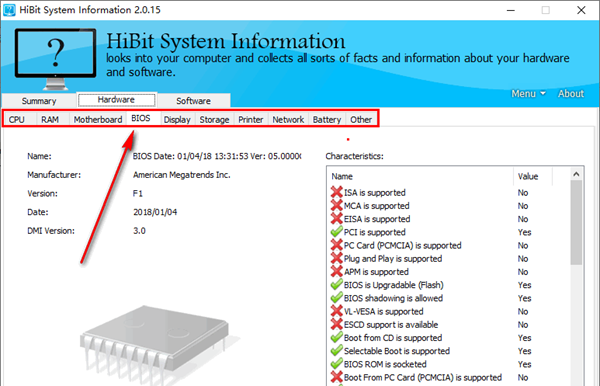Open the Display sub-tab

pos(177,119)
